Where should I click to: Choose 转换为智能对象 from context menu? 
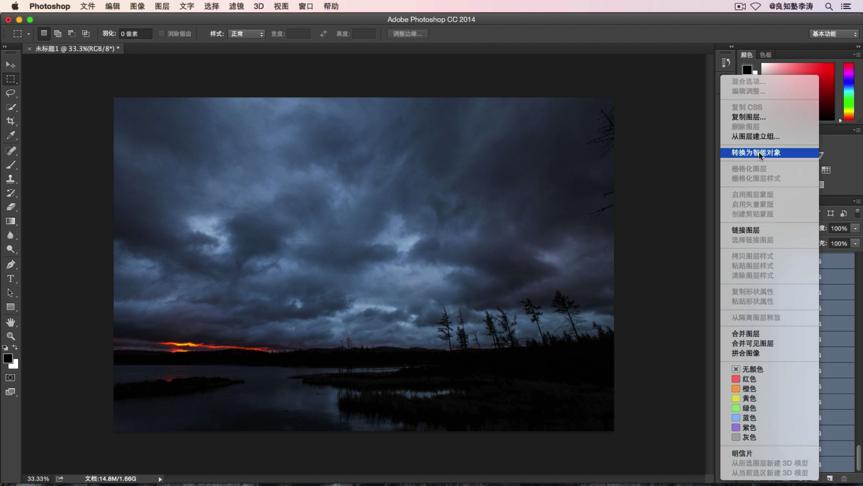(x=756, y=153)
